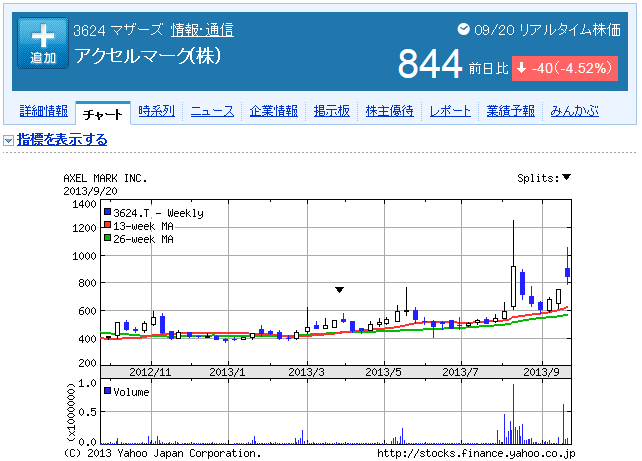The height and width of the screenshot is (461, 642).
Task: Click the 2013/9 axis label
Action: [541, 372]
